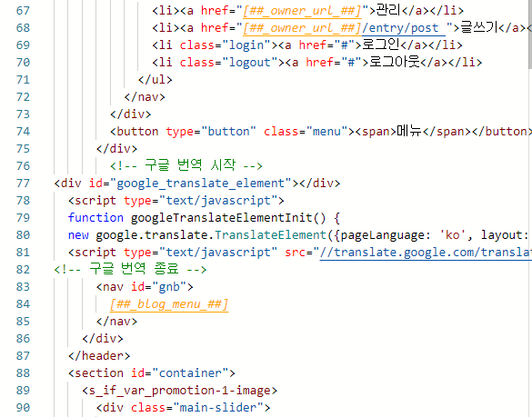Image resolution: width=532 pixels, height=417 pixels.
Task: Click the 구글 번역 종료 comment on line 82
Action: coord(131,269)
